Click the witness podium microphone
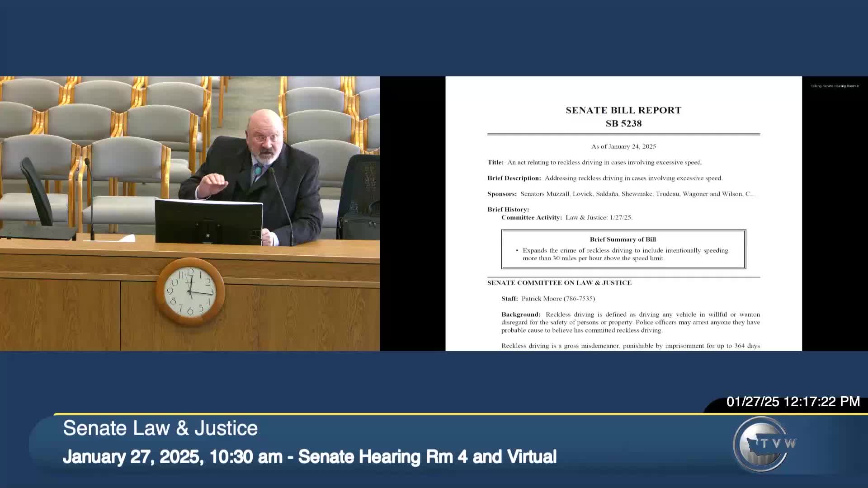Image resolution: width=868 pixels, height=488 pixels. click(x=276, y=181)
